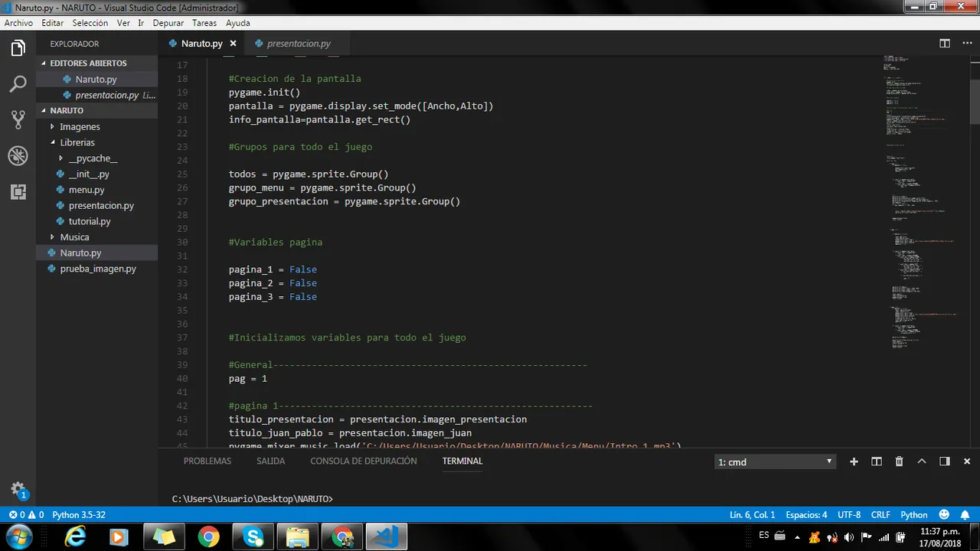Send feedback via smiley status icon
980x551 pixels.
click(944, 515)
